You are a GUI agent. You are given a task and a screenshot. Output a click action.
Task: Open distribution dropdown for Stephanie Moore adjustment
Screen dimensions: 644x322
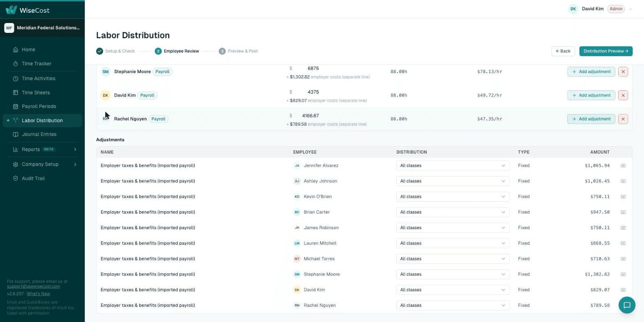453,274
